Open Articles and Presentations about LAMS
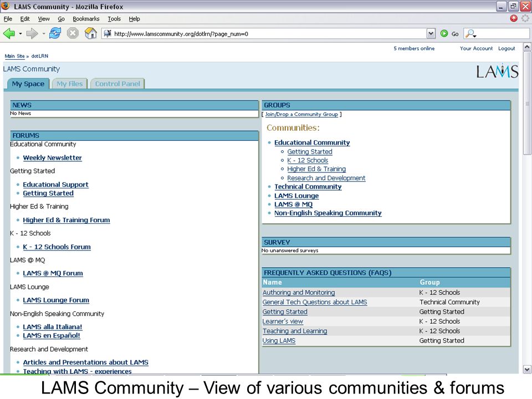This screenshot has height=399, width=532. 85,362
